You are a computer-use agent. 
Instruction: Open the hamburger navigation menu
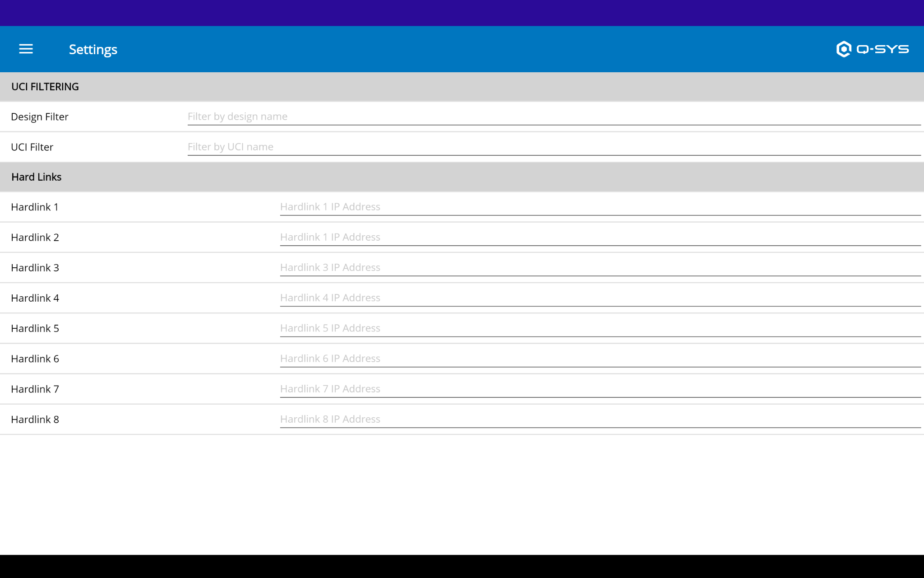point(26,49)
